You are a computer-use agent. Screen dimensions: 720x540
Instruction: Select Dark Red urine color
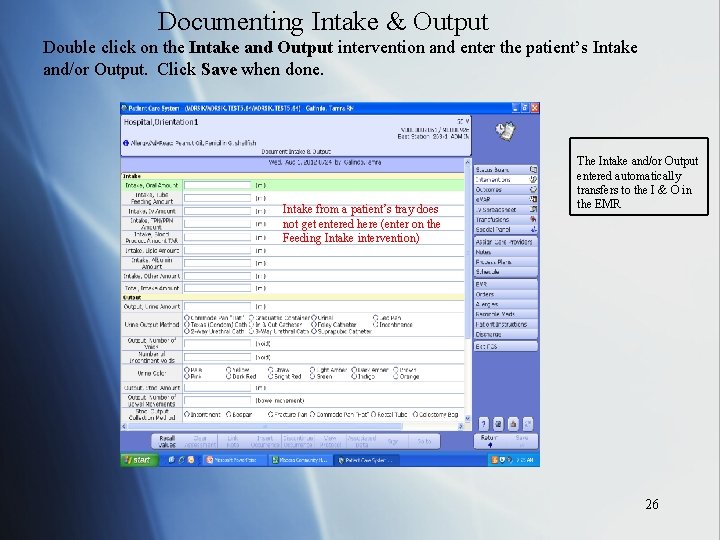pos(229,377)
